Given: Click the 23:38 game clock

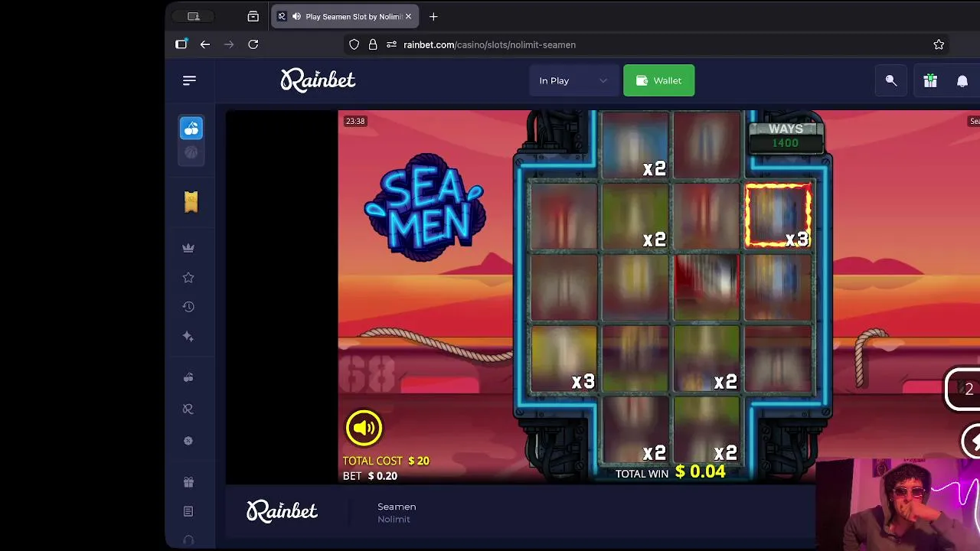Looking at the screenshot, I should 355,121.
